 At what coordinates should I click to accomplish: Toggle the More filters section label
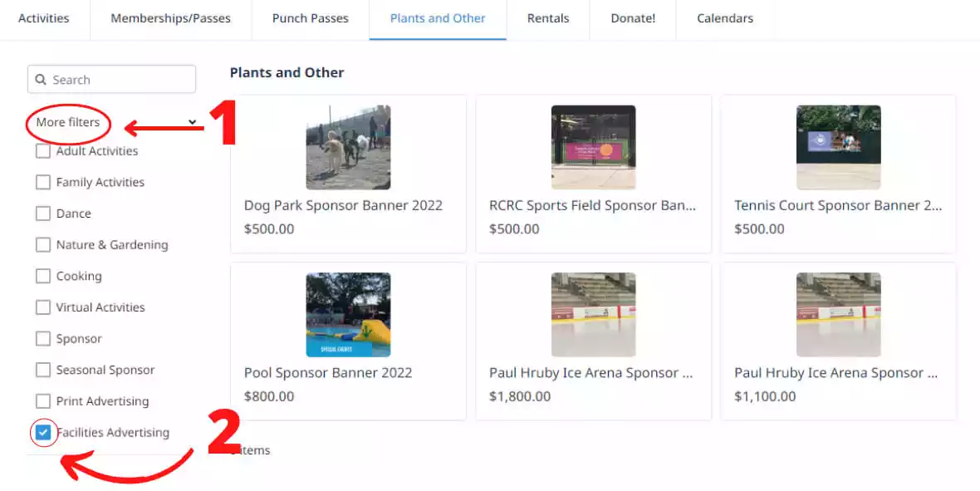pos(67,122)
